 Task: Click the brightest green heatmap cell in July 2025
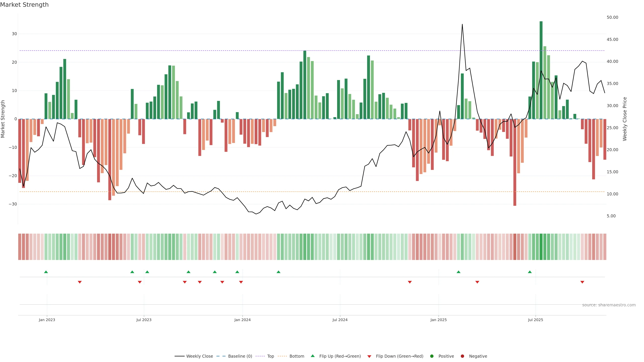pos(541,247)
